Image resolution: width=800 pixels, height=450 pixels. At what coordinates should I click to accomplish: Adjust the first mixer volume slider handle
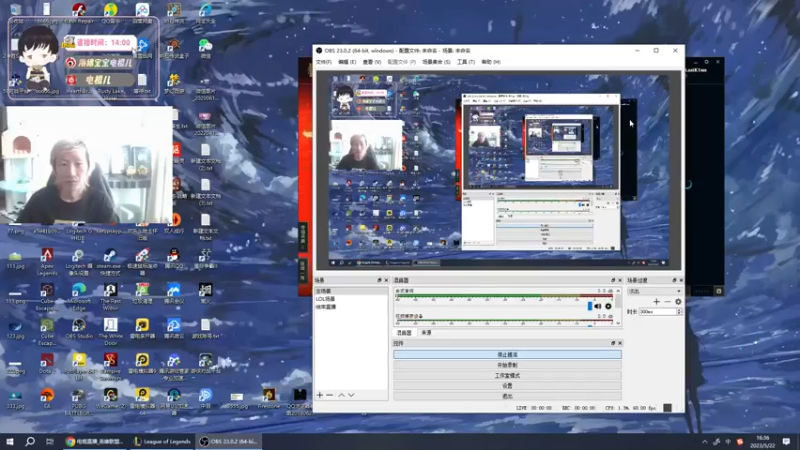pyautogui.click(x=590, y=306)
